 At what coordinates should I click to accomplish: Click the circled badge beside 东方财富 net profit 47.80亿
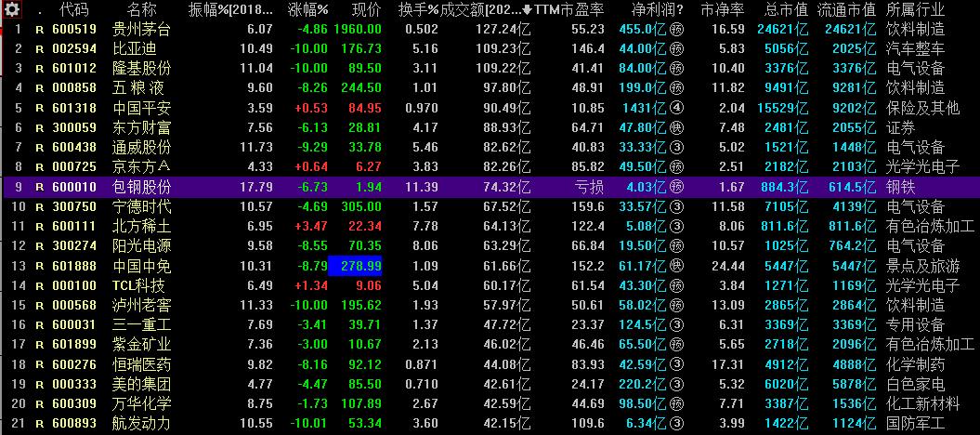point(677,127)
